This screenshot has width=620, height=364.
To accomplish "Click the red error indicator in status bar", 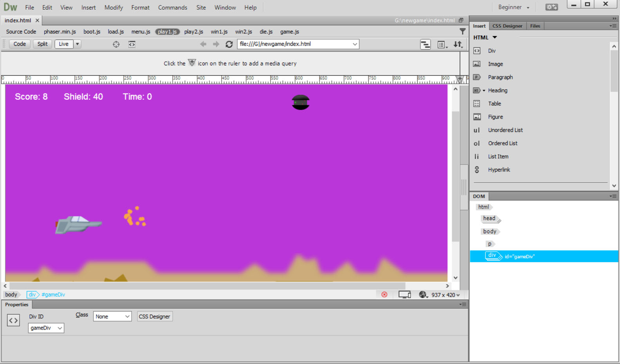I will tap(384, 295).
